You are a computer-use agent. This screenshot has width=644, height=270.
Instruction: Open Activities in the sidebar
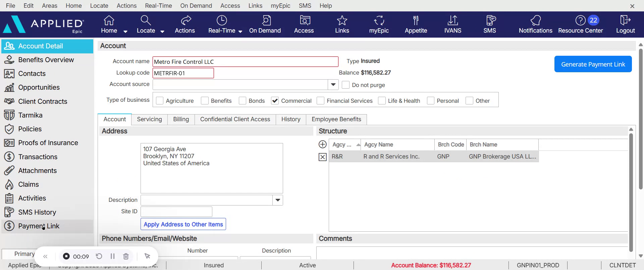[47, 198]
